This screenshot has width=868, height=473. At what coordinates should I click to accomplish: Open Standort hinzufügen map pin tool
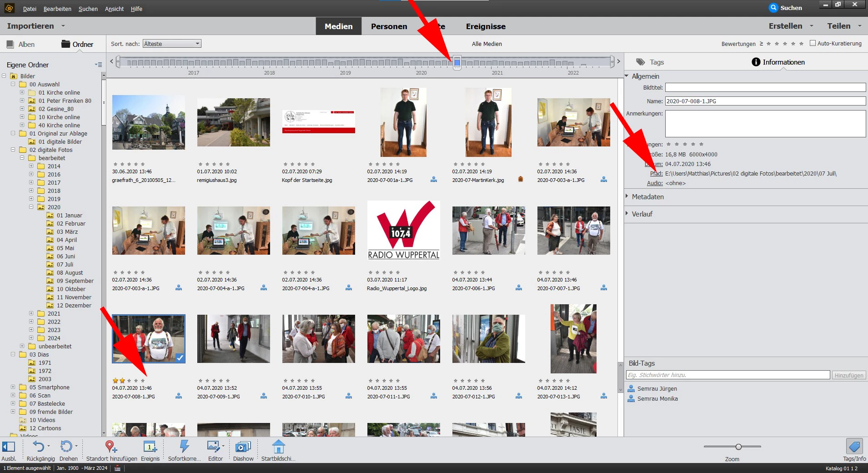click(x=111, y=447)
